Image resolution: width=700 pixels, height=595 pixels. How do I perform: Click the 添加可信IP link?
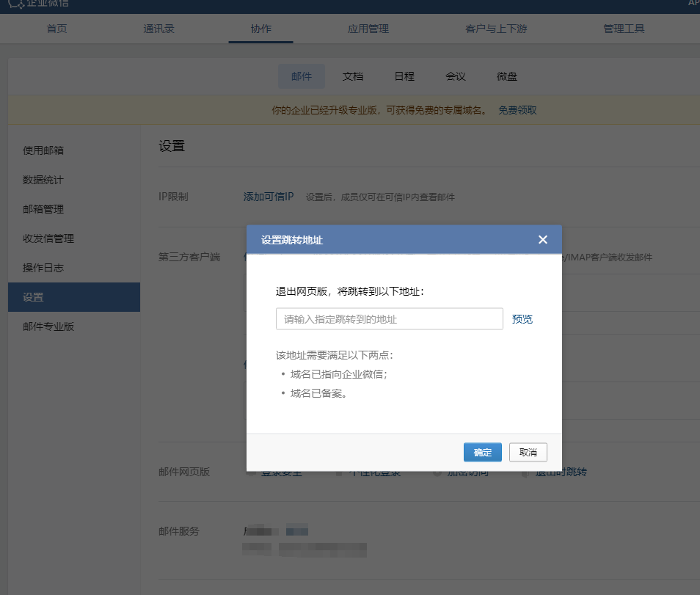pyautogui.click(x=269, y=197)
